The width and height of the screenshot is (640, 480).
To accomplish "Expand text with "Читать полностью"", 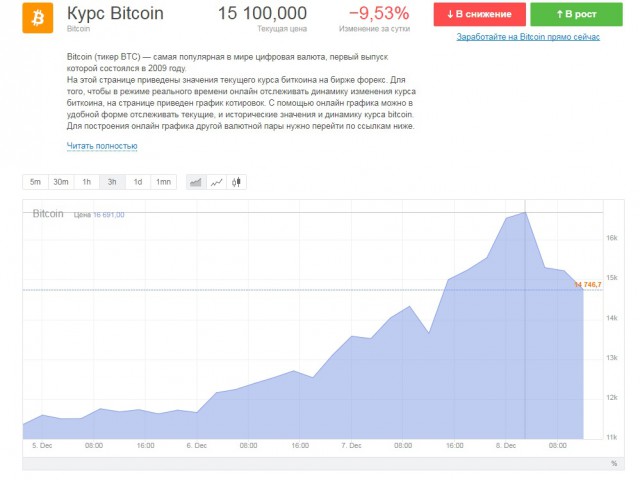I will [x=102, y=146].
